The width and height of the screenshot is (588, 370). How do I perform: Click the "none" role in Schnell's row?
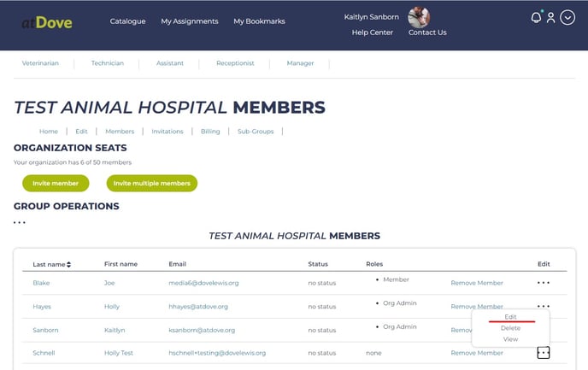tap(373, 353)
